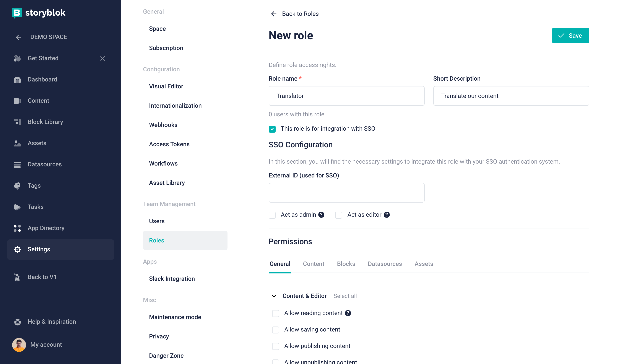Click the Dashboard home icon

17,80
